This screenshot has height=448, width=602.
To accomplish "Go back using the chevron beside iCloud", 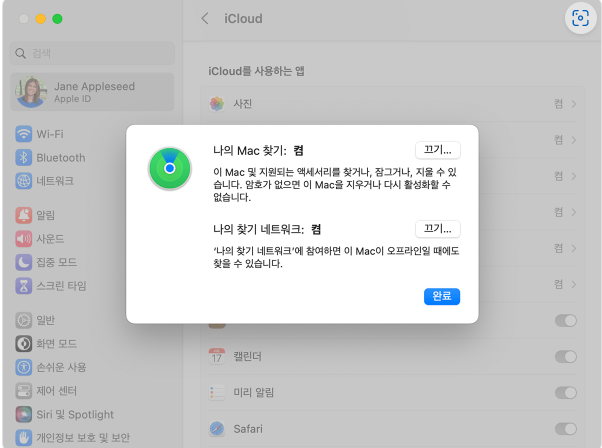I will tap(205, 18).
